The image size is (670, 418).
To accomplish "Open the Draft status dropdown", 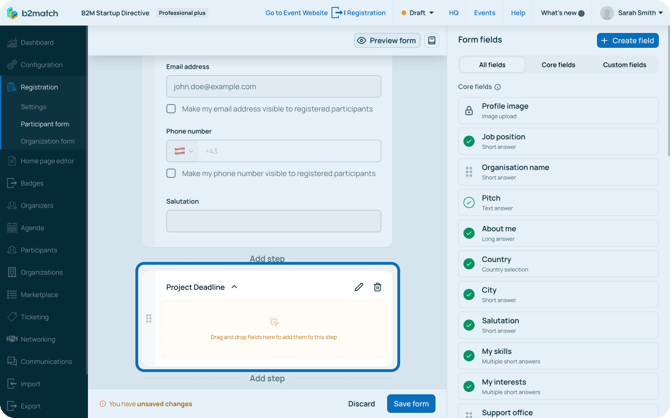I will pos(418,13).
